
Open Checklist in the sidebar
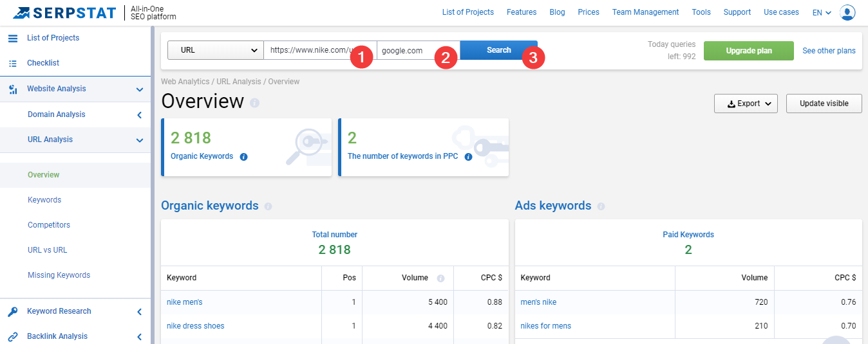[x=43, y=63]
